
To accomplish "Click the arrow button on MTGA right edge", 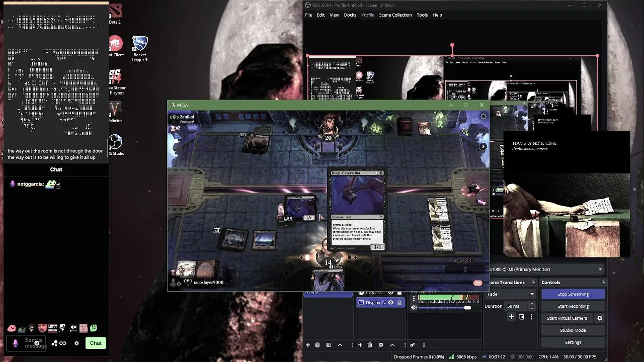I will point(482,147).
